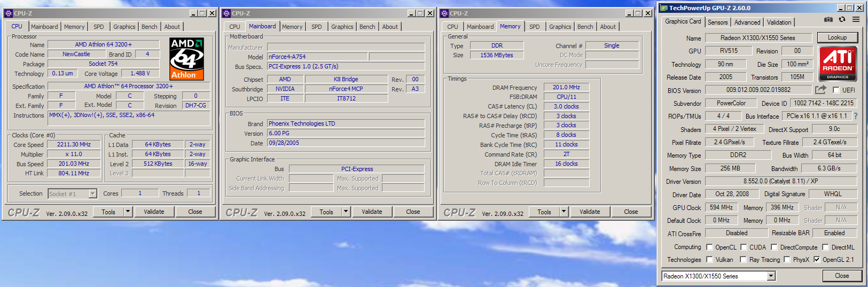Uncheck the OpenGL 2.1 checkbox
This screenshot has width=868, height=287.
coord(817,260)
